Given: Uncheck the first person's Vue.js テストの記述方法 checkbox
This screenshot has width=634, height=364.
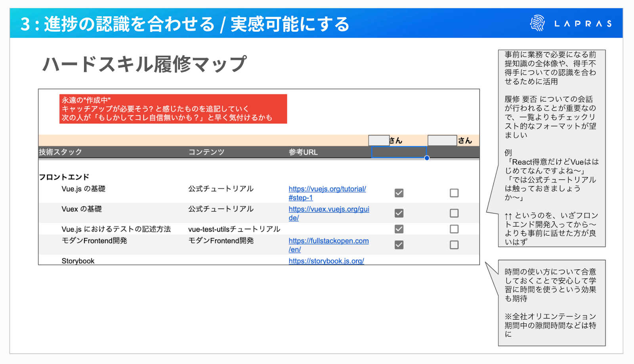Looking at the screenshot, I should [399, 229].
